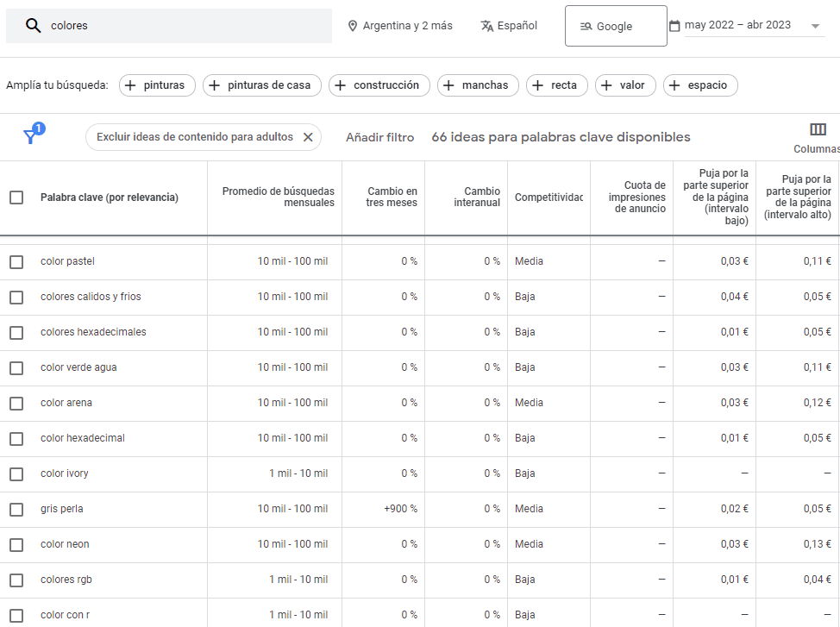Click the calendar icon beside date range
This screenshot has height=627, width=840.
coord(675,26)
